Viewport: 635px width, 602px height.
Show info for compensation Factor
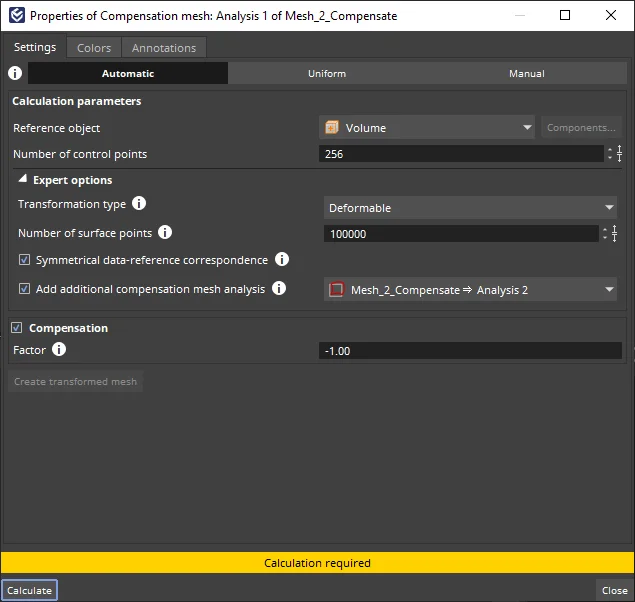pyautogui.click(x=59, y=349)
